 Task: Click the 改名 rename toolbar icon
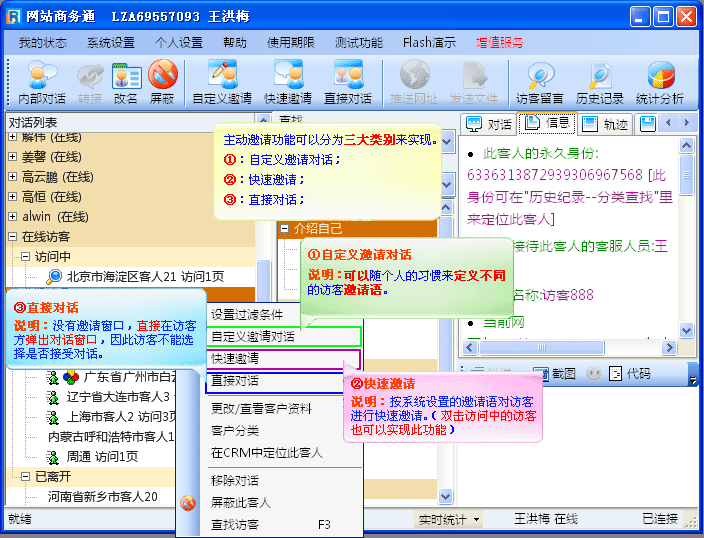pyautogui.click(x=126, y=82)
